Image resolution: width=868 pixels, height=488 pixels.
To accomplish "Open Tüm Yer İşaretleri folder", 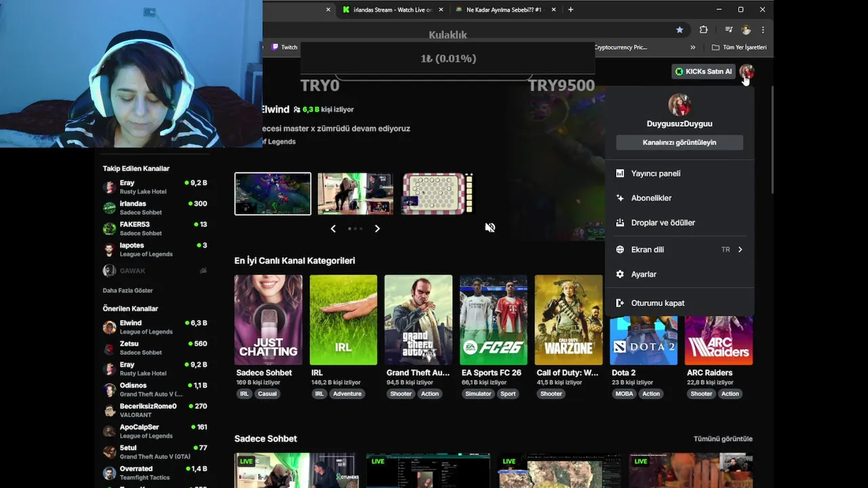I will point(739,47).
